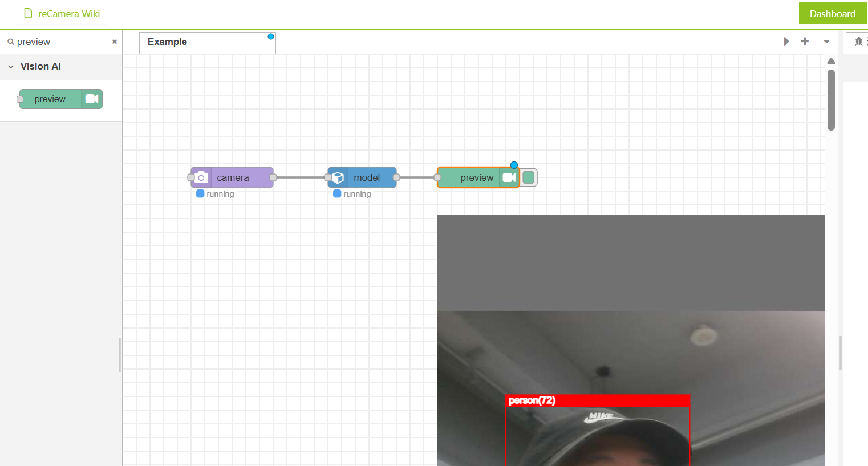Click the model node's running status indicator

tap(337, 194)
